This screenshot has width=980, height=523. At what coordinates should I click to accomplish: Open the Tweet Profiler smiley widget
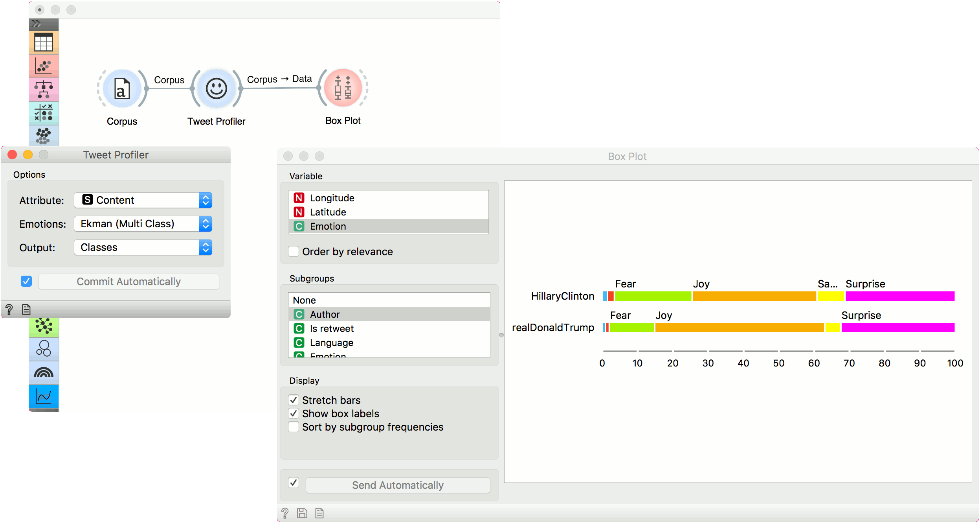coord(216,88)
